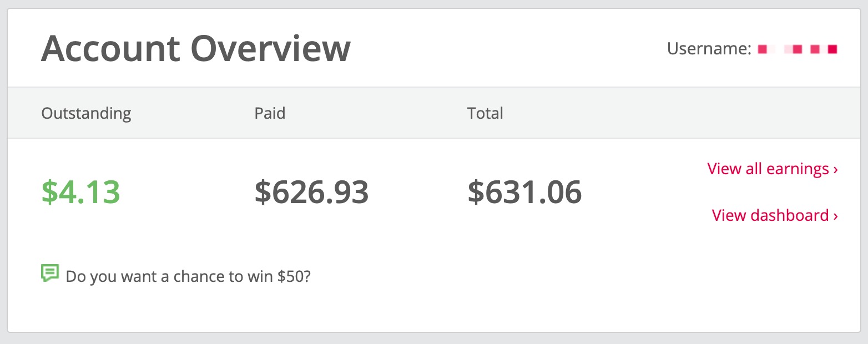This screenshot has height=344, width=868.
Task: Select the Outstanding column header
Action: pyautogui.click(x=86, y=113)
